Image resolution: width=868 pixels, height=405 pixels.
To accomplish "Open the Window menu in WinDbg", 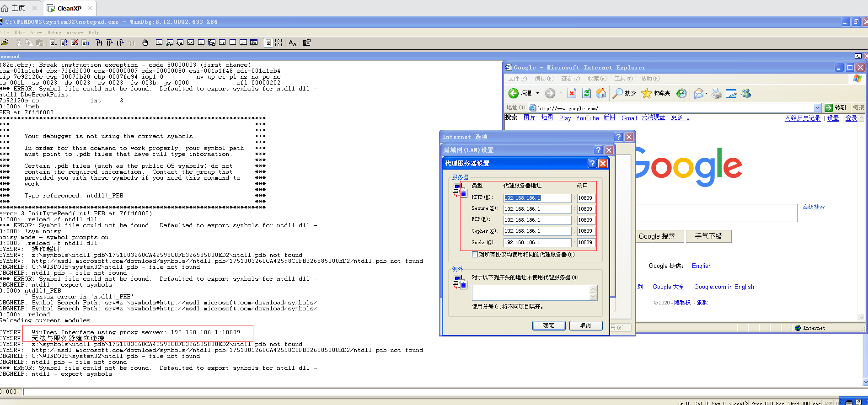I will pos(75,33).
